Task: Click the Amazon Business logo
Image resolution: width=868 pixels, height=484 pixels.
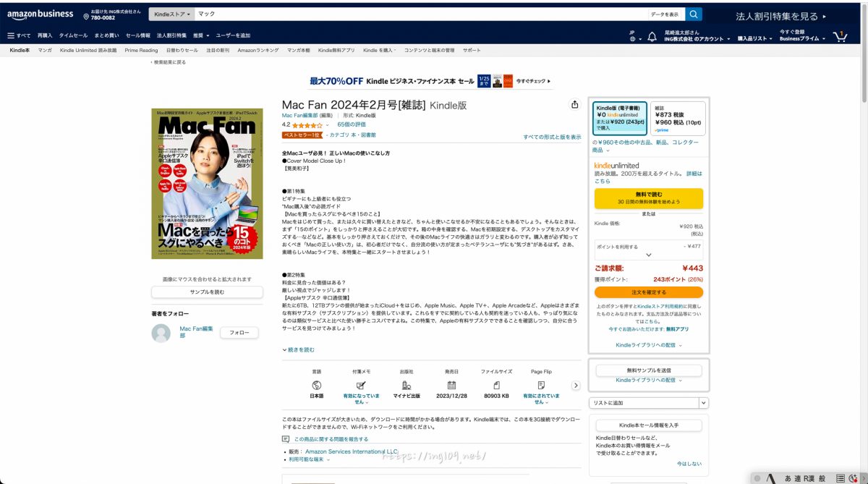Action: pyautogui.click(x=41, y=14)
